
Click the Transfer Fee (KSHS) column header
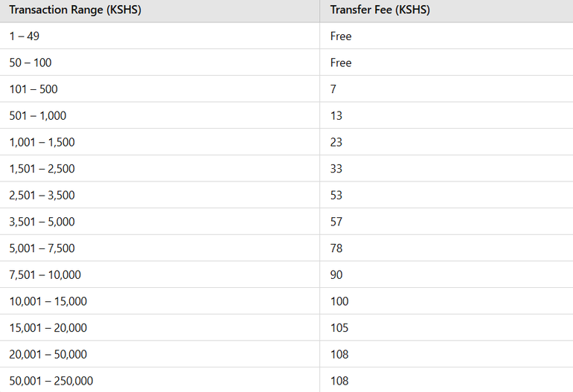click(x=380, y=10)
